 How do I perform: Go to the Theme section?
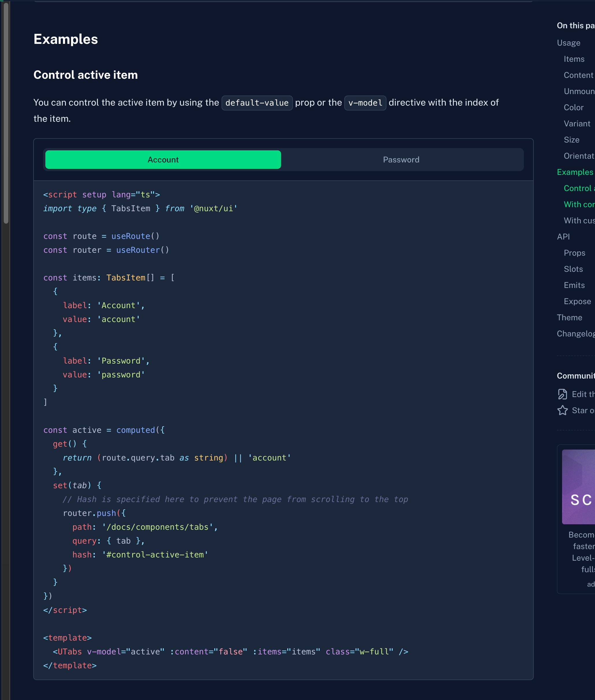[569, 317]
